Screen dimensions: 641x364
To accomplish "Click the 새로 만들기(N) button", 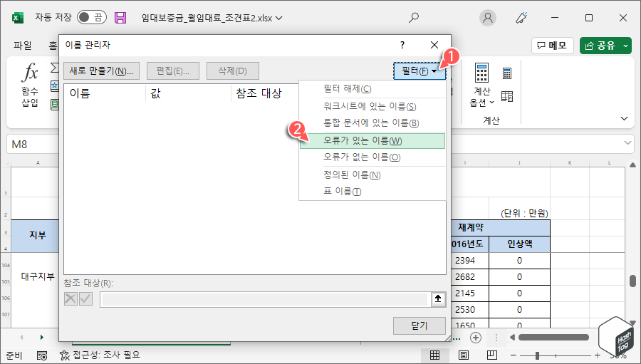I will 101,71.
